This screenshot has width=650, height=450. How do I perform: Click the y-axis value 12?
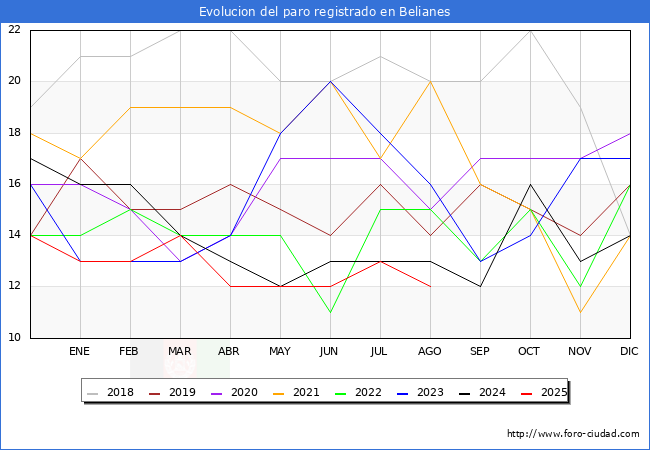[15, 286]
